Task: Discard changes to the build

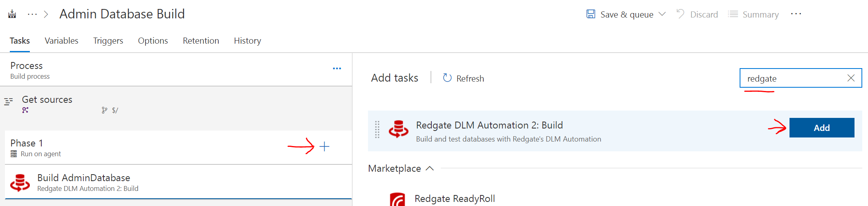Action: tap(697, 15)
